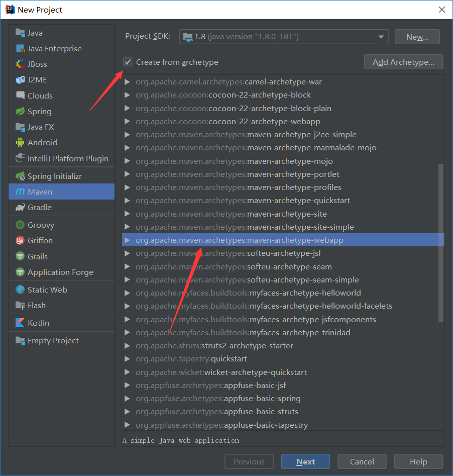Image resolution: width=453 pixels, height=476 pixels.
Task: Select the maven-archetype-site row
Action: pos(283,214)
